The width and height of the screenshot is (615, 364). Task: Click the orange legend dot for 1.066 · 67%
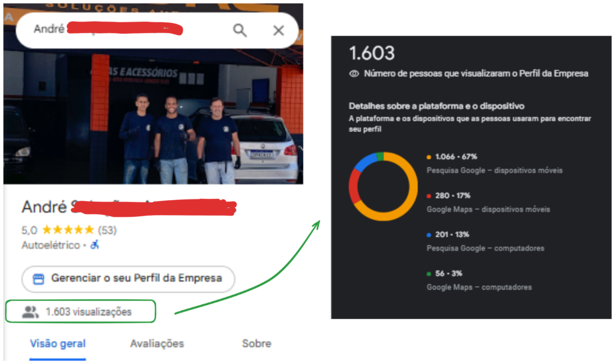click(429, 157)
